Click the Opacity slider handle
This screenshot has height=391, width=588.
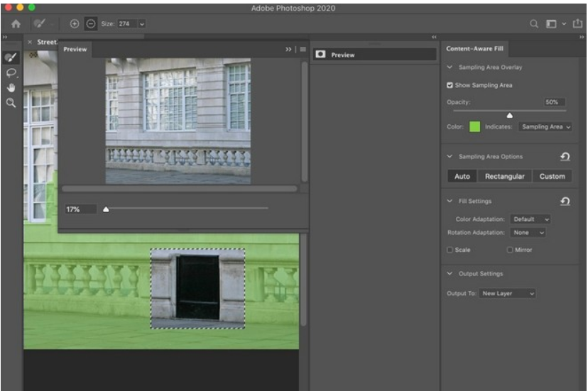point(509,115)
